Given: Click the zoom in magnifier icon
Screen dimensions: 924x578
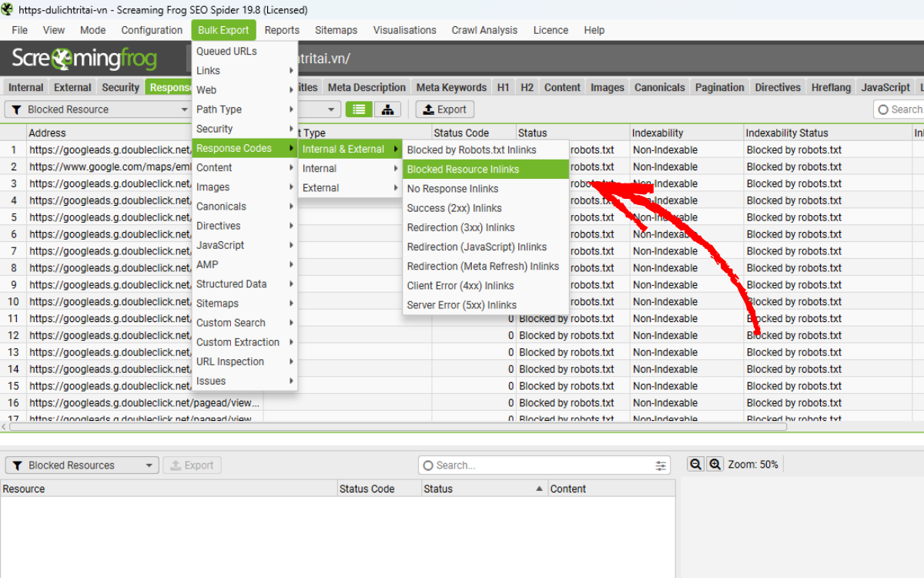Looking at the screenshot, I should coord(715,464).
